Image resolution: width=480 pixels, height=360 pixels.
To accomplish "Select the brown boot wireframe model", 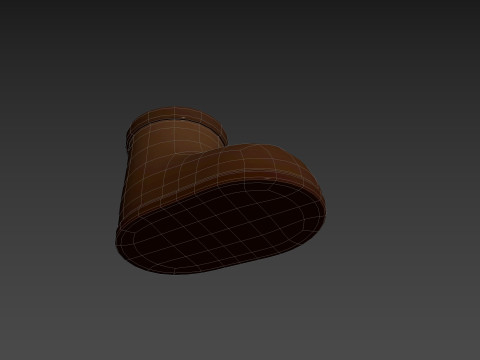I will point(220,191).
